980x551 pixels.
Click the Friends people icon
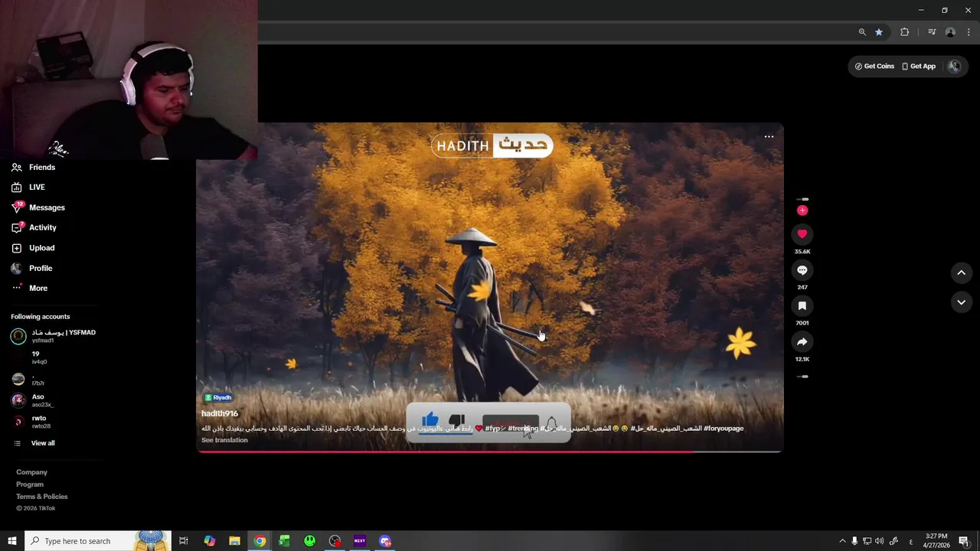[x=17, y=167]
